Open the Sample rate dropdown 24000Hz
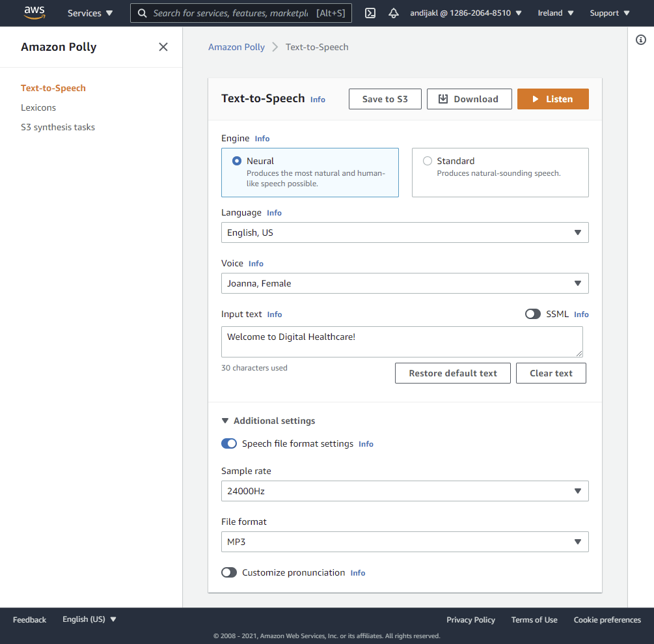The image size is (654, 644). click(x=405, y=491)
